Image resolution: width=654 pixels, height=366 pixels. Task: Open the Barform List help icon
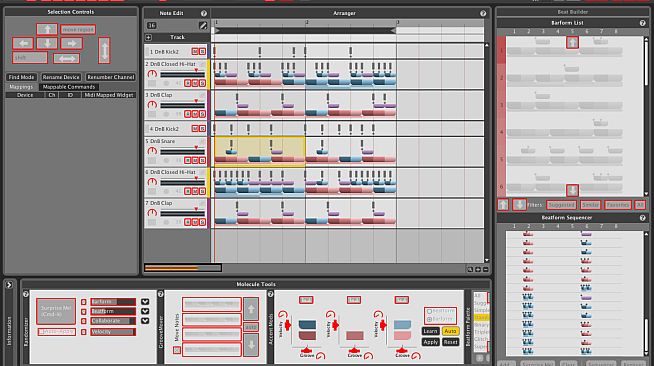[x=642, y=23]
